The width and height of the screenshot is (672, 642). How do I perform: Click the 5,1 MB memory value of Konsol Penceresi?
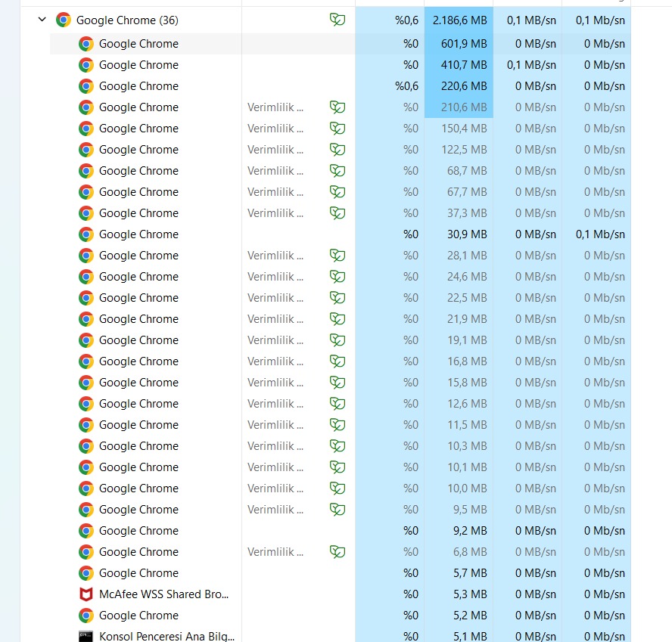pos(470,637)
